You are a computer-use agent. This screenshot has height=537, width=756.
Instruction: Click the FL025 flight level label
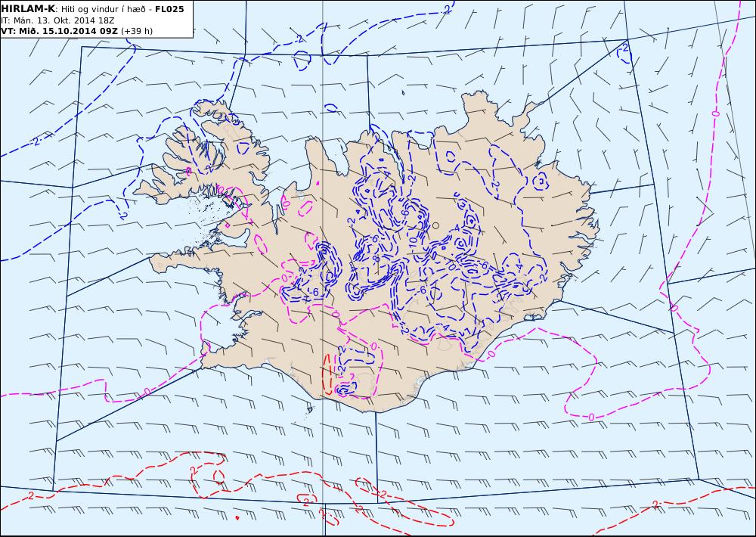[x=169, y=9]
